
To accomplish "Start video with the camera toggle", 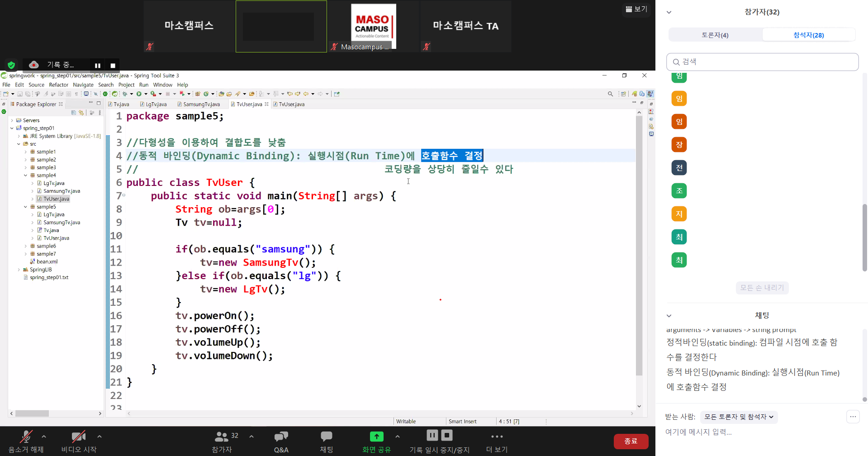I will [78, 437].
